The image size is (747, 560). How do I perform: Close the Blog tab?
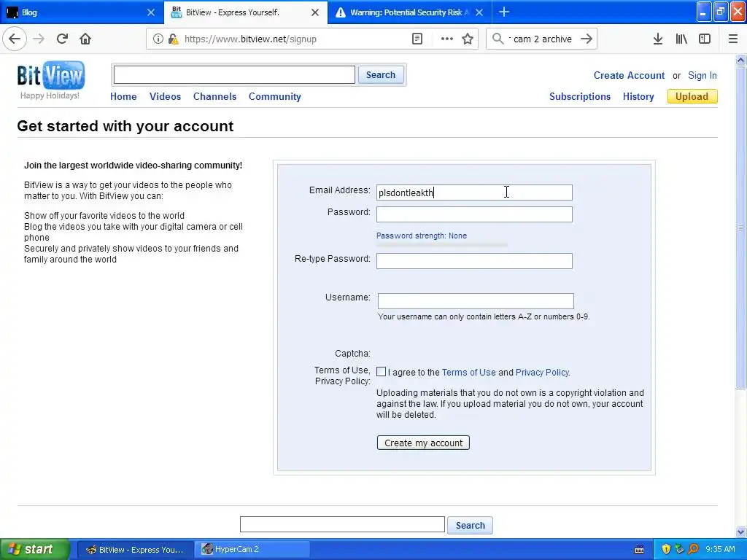coord(151,12)
